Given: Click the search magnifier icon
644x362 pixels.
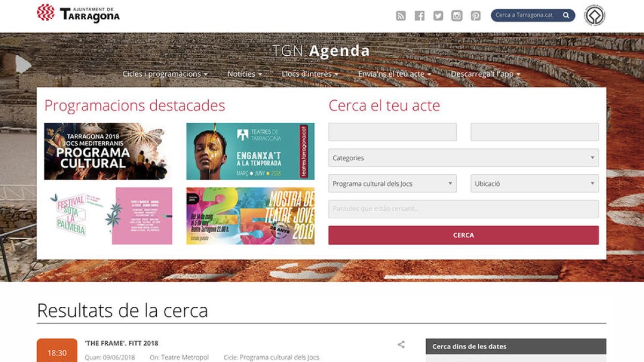Looking at the screenshot, I should click(x=566, y=15).
